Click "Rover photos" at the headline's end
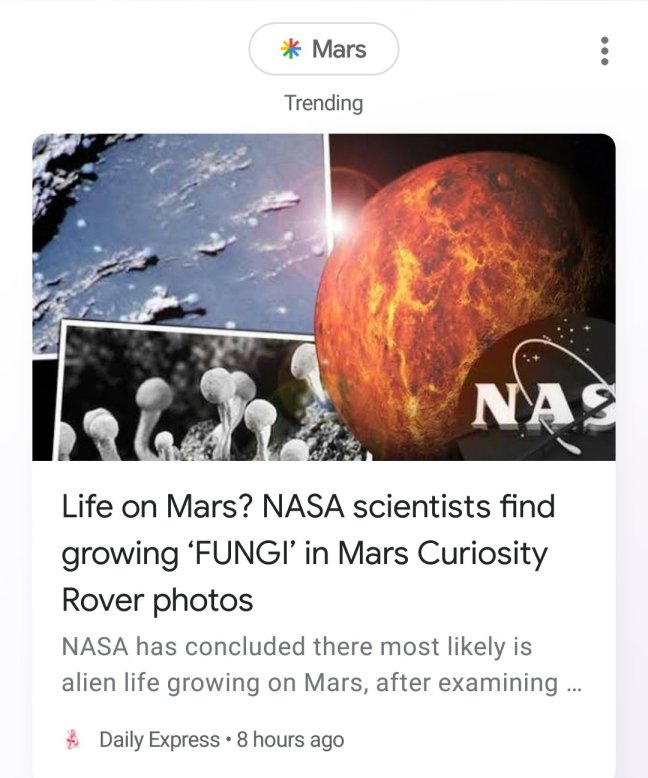The width and height of the screenshot is (648, 778). (157, 600)
